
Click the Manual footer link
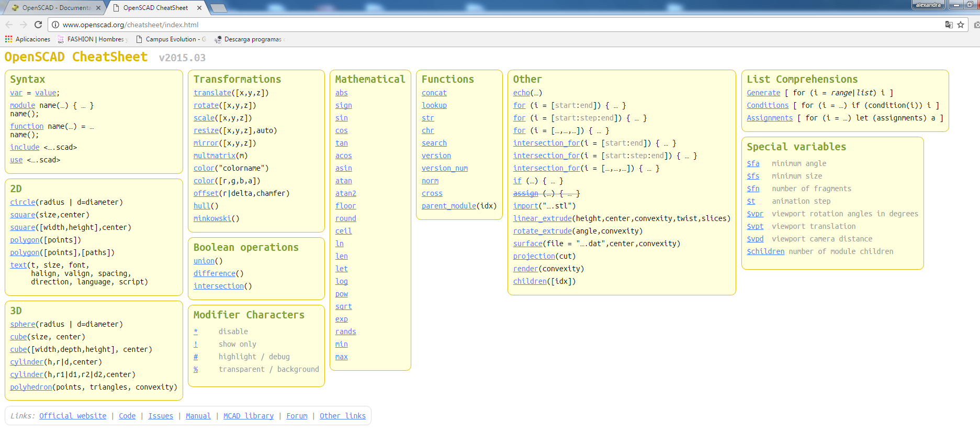point(198,416)
